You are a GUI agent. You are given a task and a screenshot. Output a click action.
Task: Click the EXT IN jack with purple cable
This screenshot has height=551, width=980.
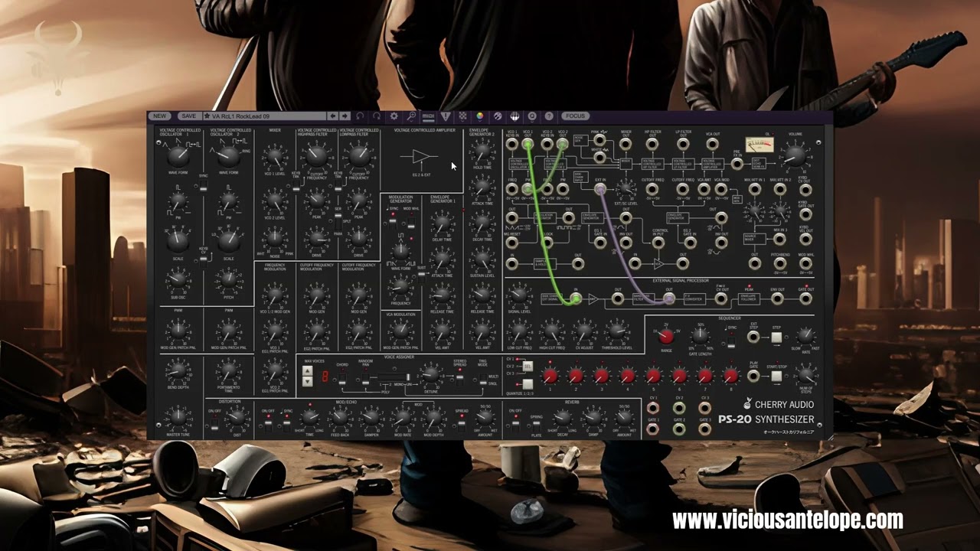(x=600, y=189)
